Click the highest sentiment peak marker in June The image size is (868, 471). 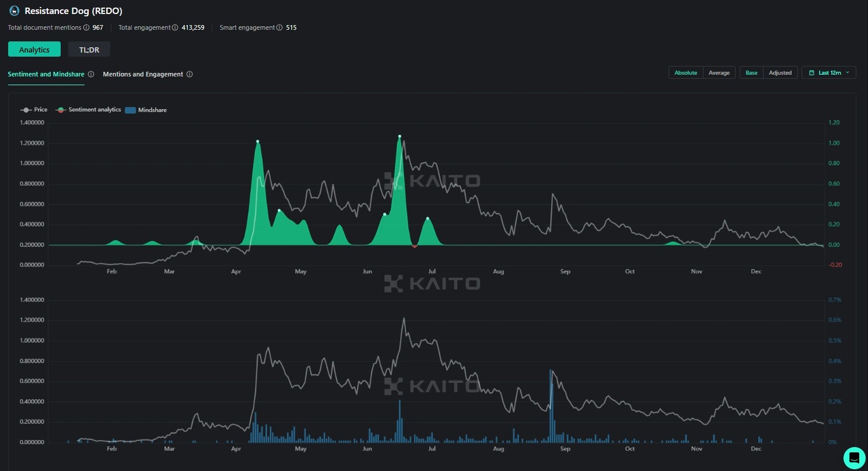400,136
